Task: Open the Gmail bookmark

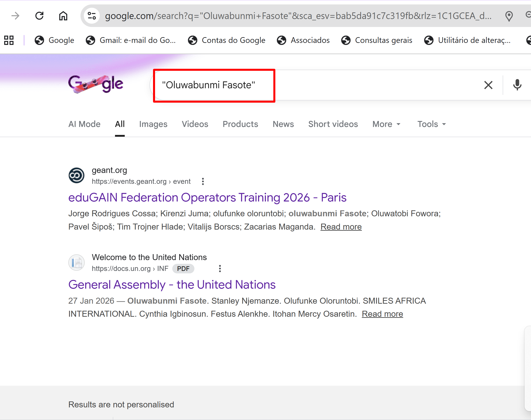Action: point(131,40)
